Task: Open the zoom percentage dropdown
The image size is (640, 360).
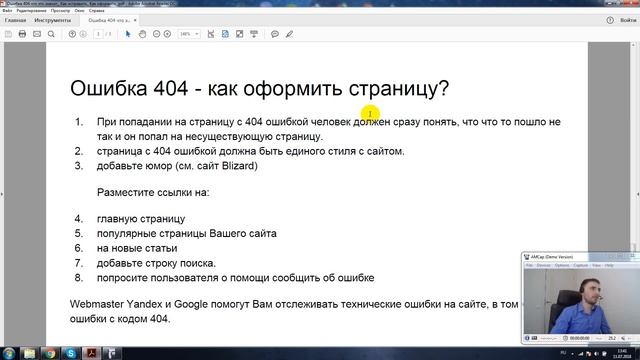Action: pos(189,34)
